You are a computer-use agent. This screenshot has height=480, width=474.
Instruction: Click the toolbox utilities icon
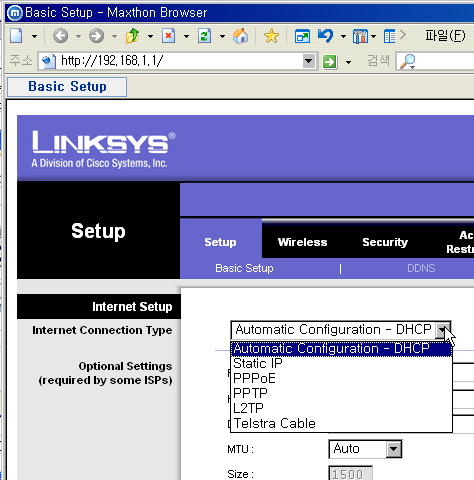click(x=360, y=36)
